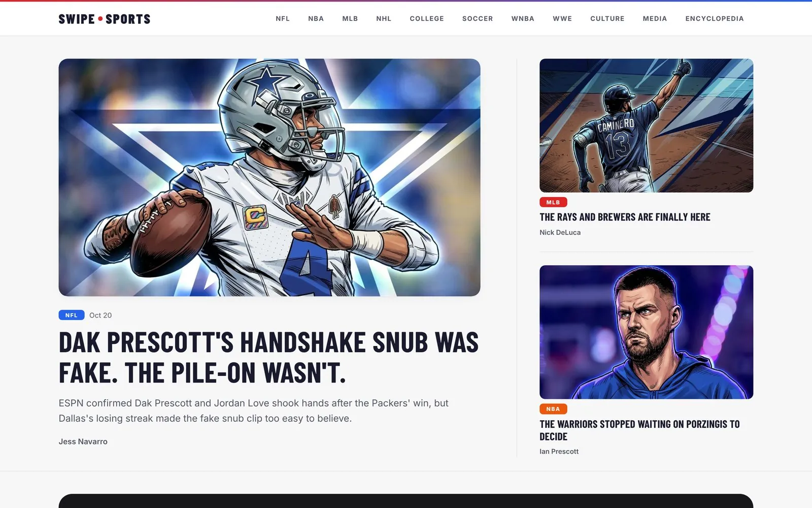This screenshot has height=508, width=812.
Task: Open the Swipe Sports homepage logo
Action: pyautogui.click(x=105, y=19)
